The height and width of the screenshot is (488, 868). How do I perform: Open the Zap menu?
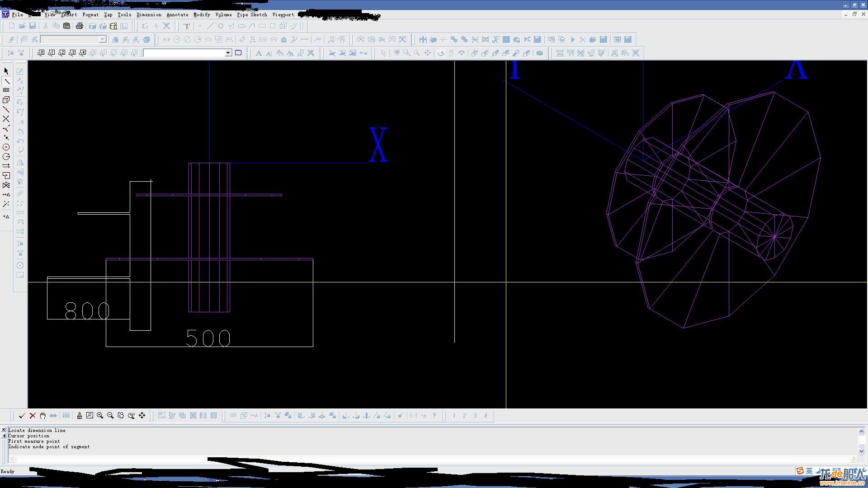point(108,14)
